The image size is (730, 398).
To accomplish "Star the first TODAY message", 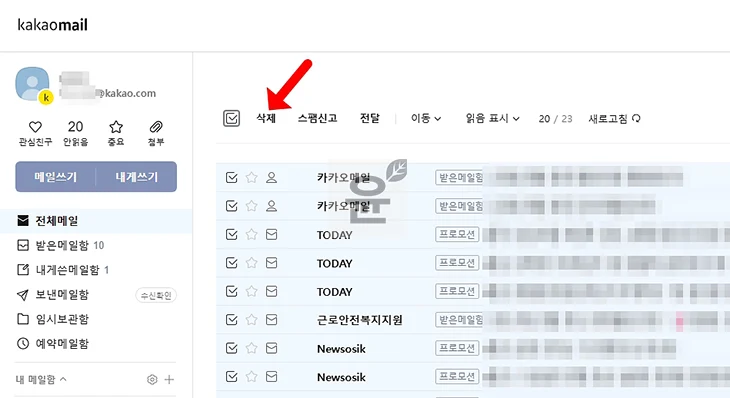I will (251, 234).
